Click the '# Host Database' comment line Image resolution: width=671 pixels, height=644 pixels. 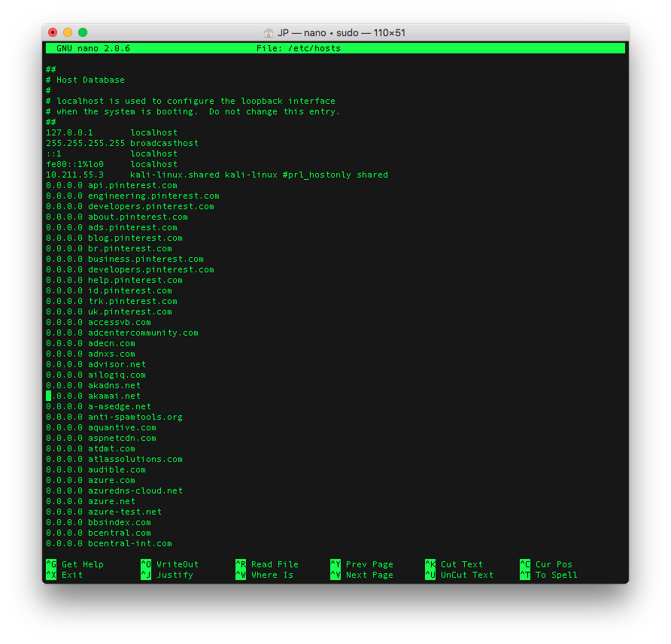[85, 80]
